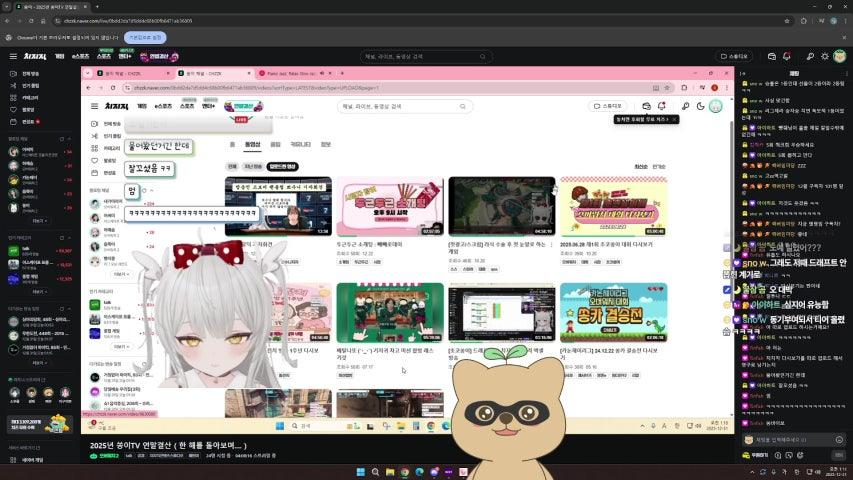Switch to the 정보 channel tab
The height and width of the screenshot is (480, 853).
click(325, 144)
